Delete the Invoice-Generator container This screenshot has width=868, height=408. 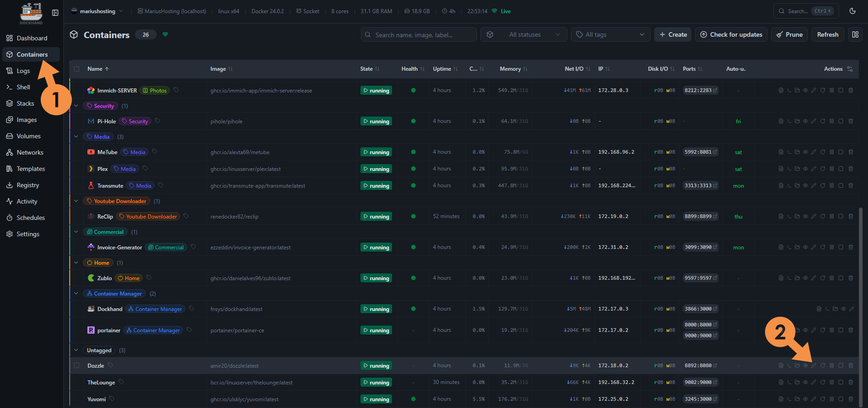[851, 247]
